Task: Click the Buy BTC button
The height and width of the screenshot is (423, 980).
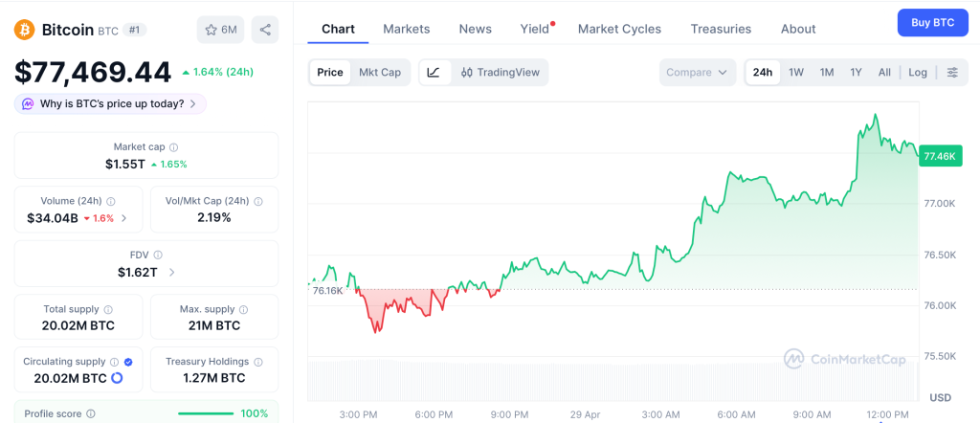Action: (932, 22)
